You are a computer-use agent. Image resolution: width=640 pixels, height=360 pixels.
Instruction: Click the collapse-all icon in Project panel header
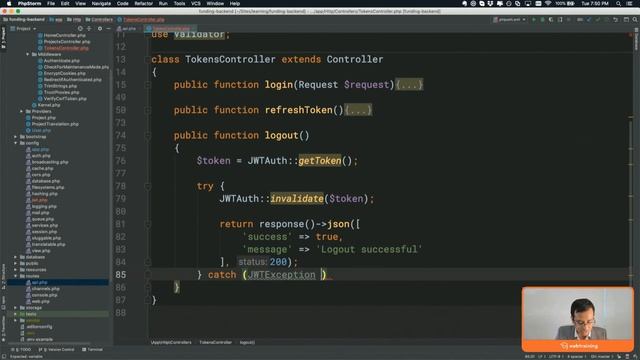(x=89, y=29)
